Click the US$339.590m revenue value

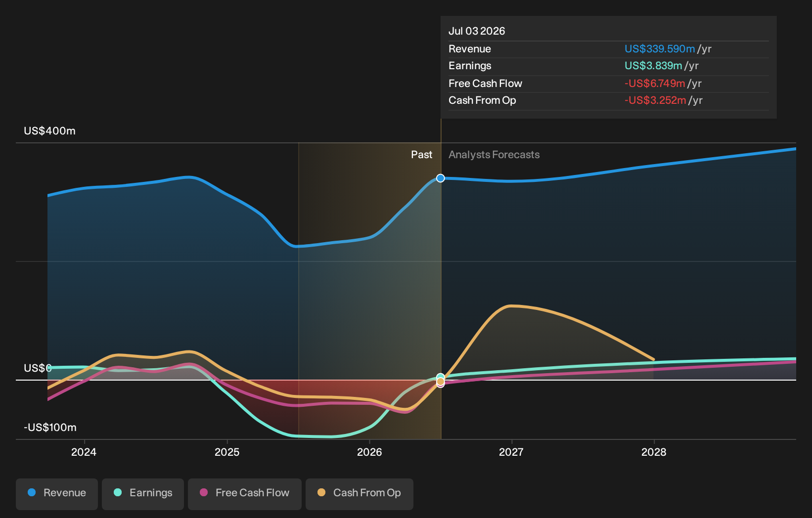point(660,49)
